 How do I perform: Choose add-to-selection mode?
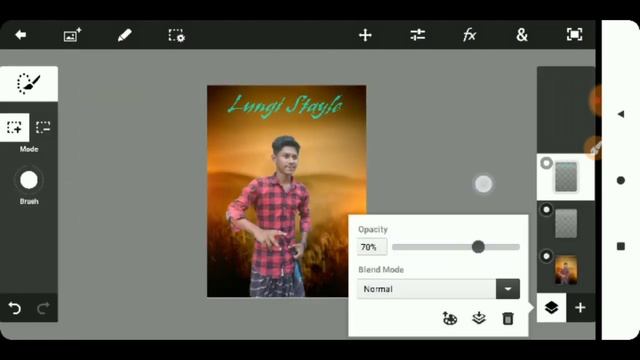coord(14,127)
